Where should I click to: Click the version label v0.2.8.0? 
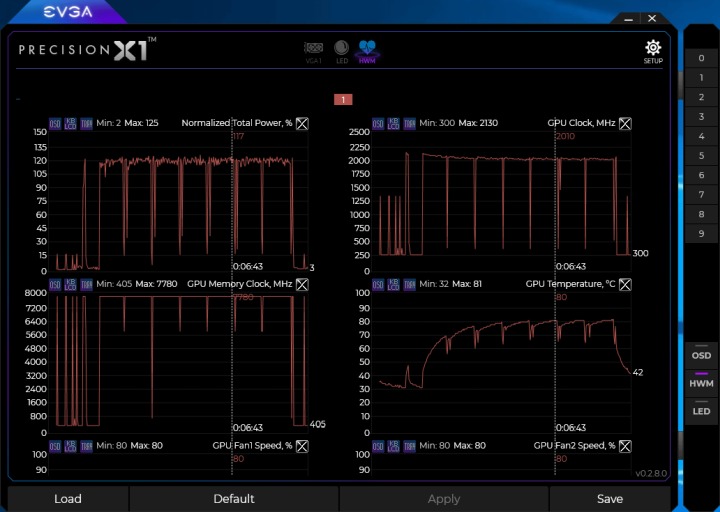point(651,473)
